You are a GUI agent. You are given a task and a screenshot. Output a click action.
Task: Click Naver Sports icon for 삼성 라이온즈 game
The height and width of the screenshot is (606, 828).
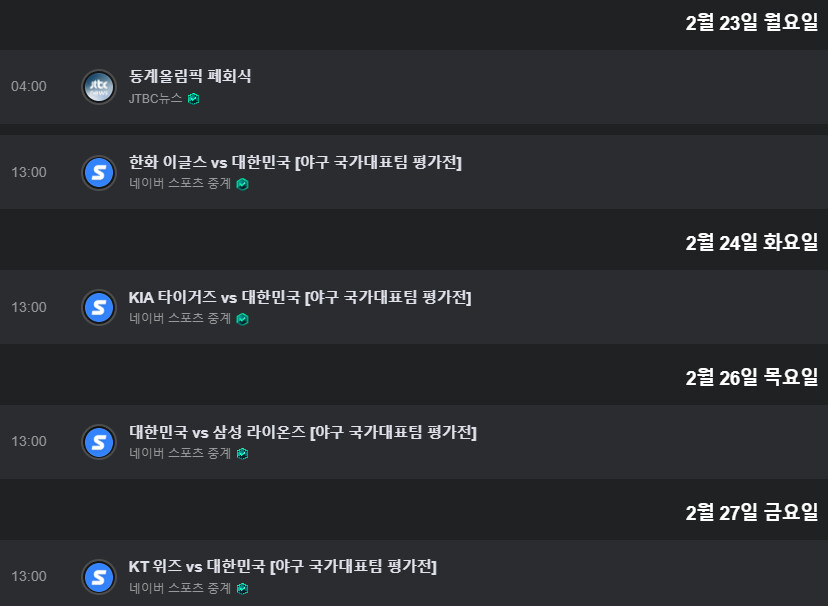coord(98,441)
